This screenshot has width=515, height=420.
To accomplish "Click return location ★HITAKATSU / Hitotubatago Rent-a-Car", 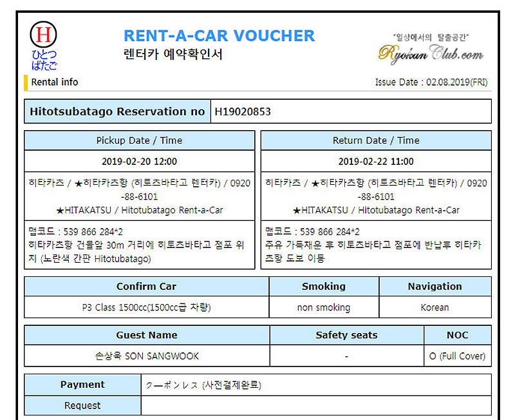I will tap(376, 211).
